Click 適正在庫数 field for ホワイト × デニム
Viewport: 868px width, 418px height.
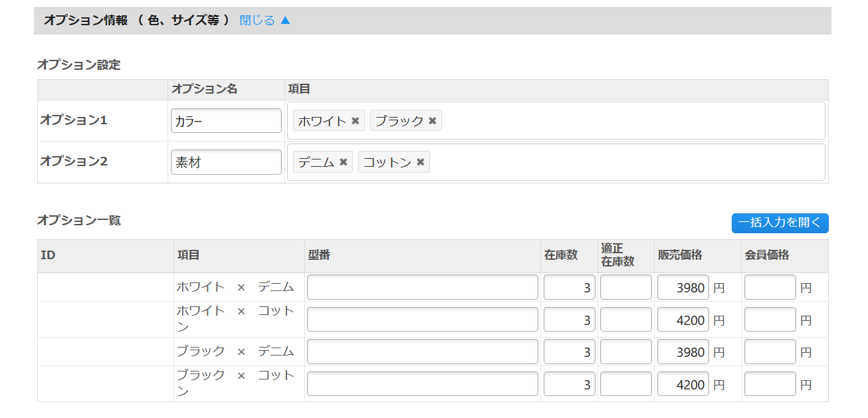(625, 287)
